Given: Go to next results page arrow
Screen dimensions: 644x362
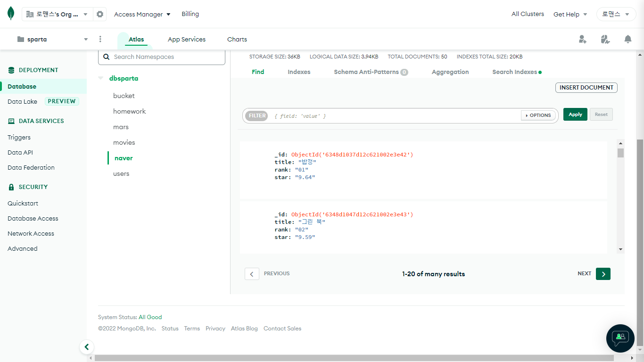Looking at the screenshot, I should pos(603,274).
